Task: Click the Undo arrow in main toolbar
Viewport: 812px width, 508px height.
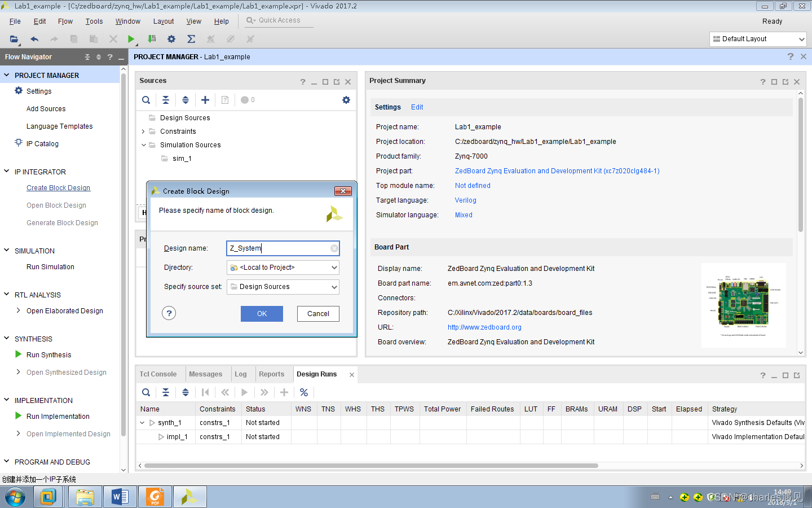Action: [x=34, y=39]
